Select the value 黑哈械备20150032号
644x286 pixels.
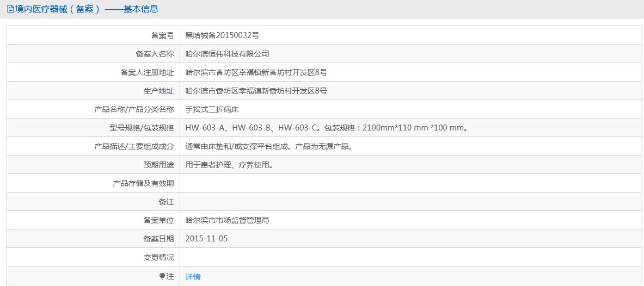tap(223, 35)
